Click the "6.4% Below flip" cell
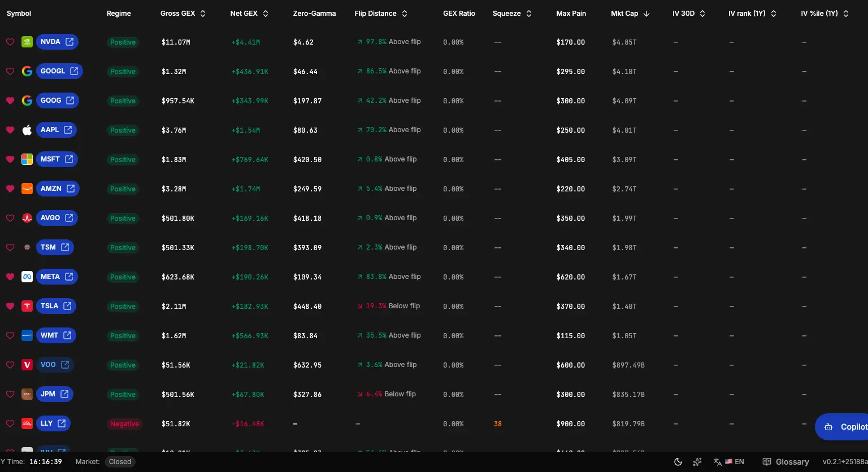 [387, 394]
